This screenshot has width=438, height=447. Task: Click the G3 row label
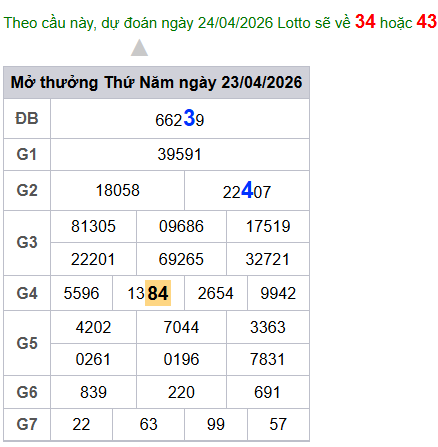[x=27, y=243]
